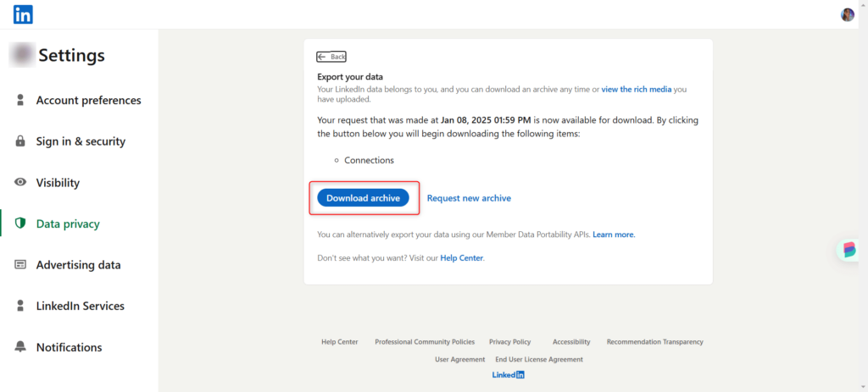Click Request new archive link

point(469,198)
